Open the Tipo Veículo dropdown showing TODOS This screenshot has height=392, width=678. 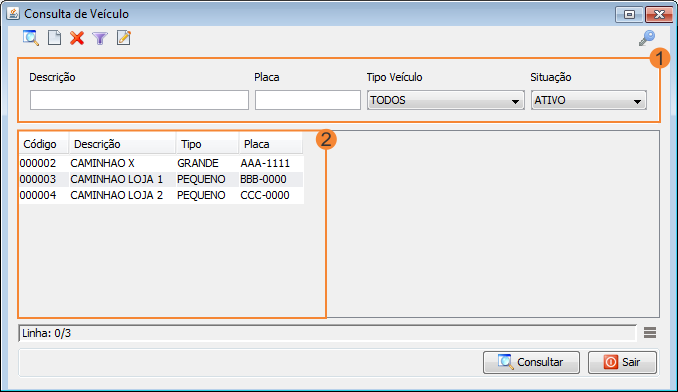pos(446,100)
